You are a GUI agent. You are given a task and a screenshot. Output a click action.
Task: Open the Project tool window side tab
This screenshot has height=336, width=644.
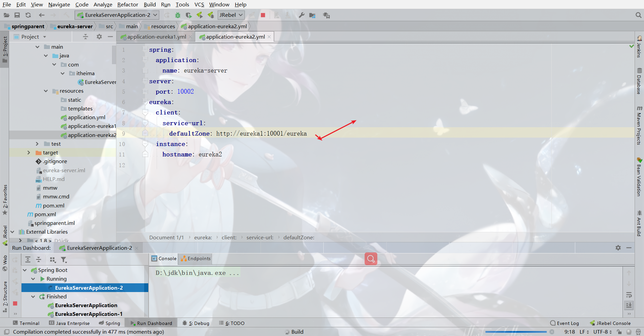[5, 49]
